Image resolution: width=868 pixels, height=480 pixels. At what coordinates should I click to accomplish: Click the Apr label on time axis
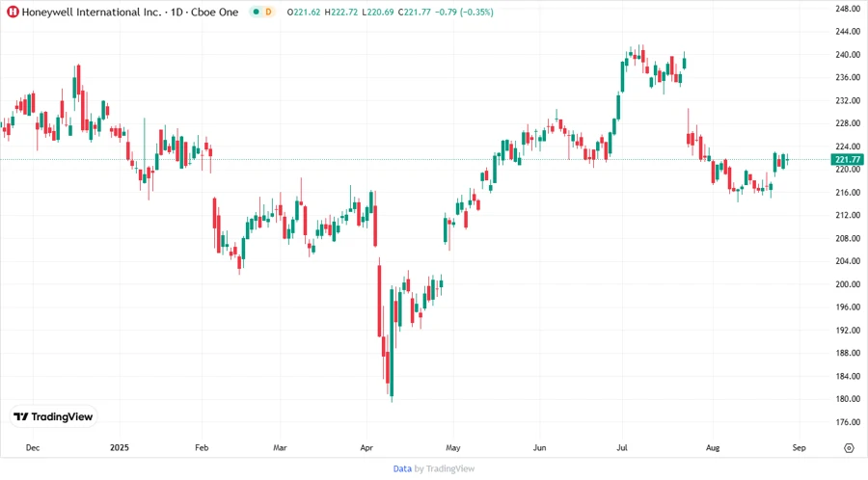(x=366, y=448)
